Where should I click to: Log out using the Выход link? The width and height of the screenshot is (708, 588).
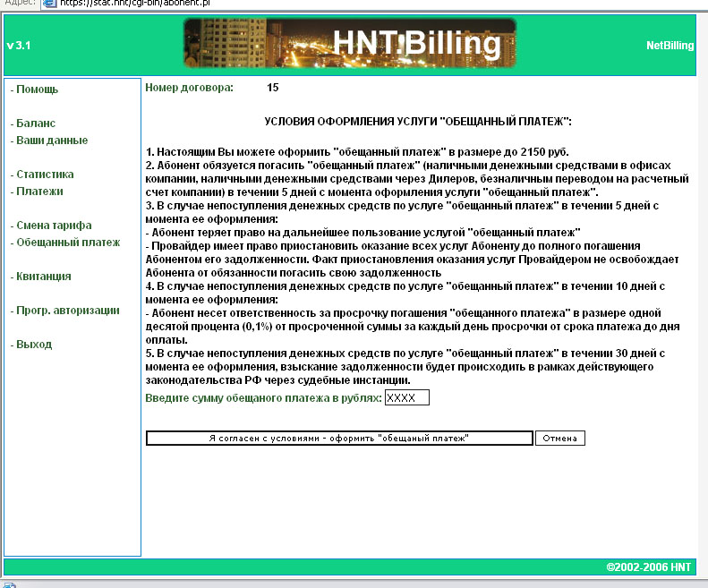(x=34, y=345)
